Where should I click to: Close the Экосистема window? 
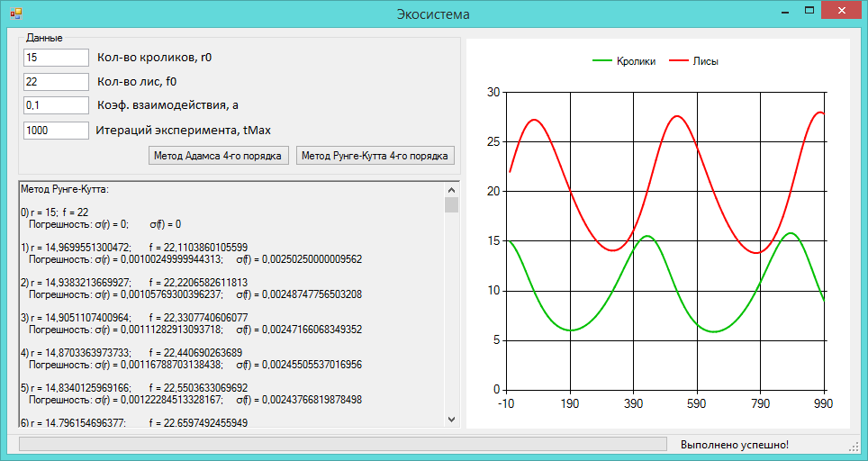841,11
